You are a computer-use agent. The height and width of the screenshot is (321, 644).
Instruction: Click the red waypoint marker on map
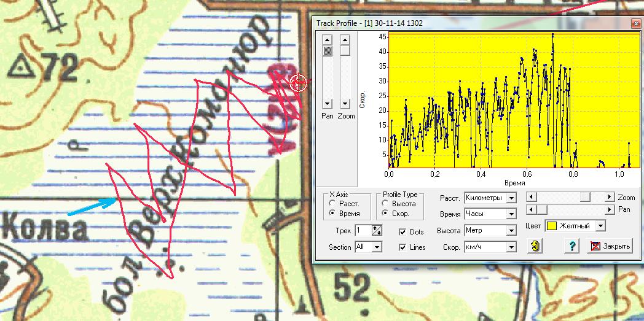click(x=299, y=82)
